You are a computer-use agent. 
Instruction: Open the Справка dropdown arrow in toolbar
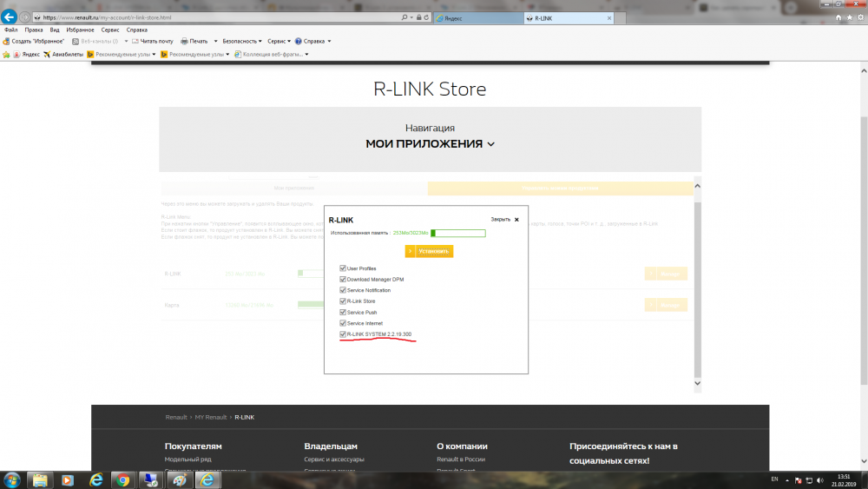point(329,41)
